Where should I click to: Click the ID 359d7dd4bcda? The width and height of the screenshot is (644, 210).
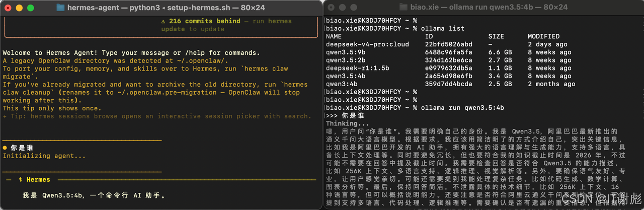click(x=448, y=85)
